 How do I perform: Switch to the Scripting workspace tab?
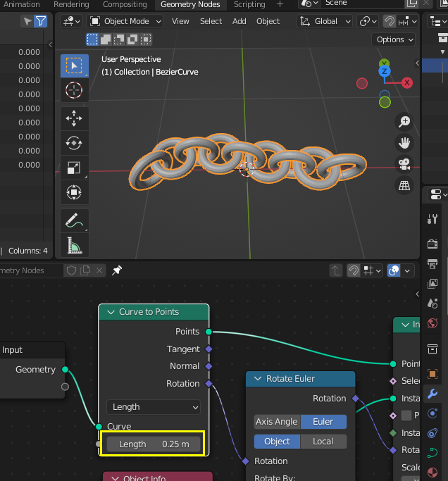coord(249,4)
